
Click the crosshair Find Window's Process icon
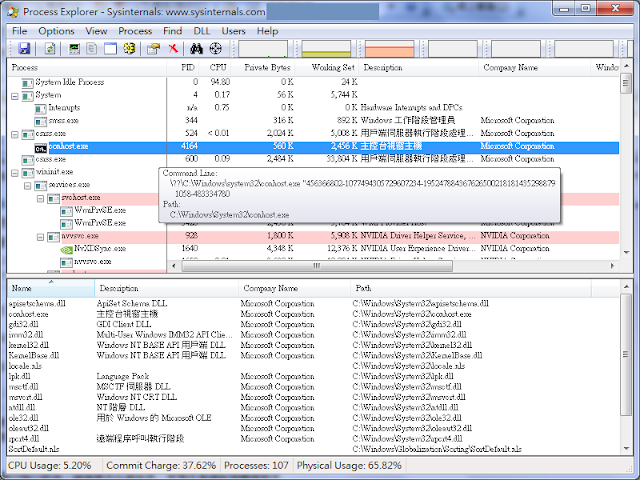click(216, 49)
